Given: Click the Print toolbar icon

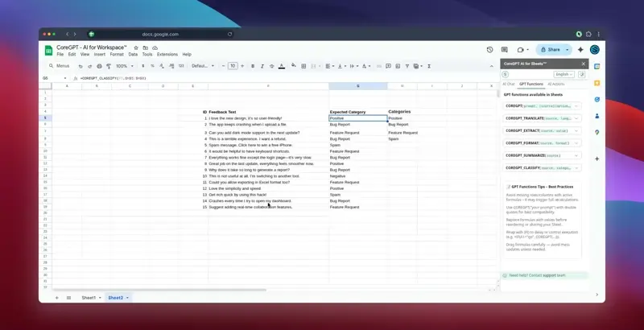Looking at the screenshot, I should click(99, 66).
